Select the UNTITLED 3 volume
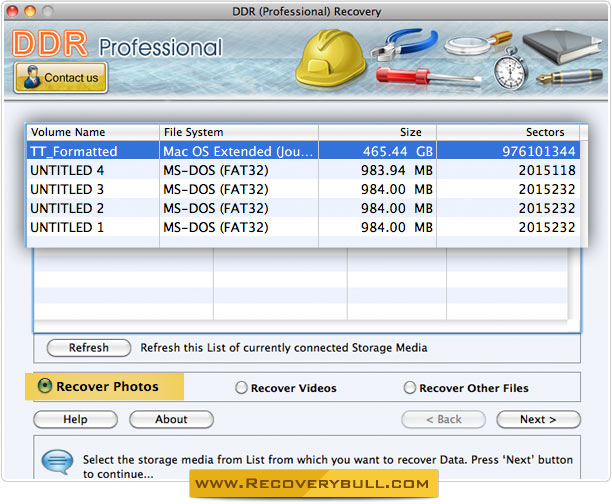Screen dimensions: 612x504 click(x=303, y=189)
